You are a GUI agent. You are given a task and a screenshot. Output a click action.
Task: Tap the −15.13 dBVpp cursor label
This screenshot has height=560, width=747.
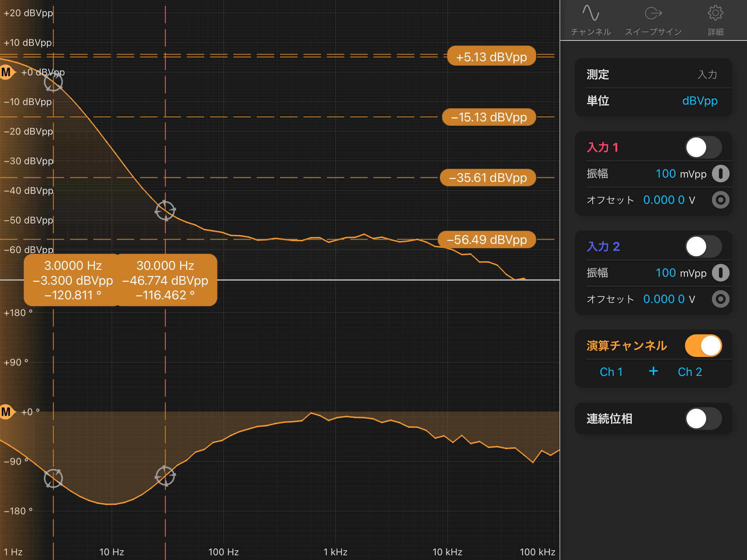coord(489,117)
